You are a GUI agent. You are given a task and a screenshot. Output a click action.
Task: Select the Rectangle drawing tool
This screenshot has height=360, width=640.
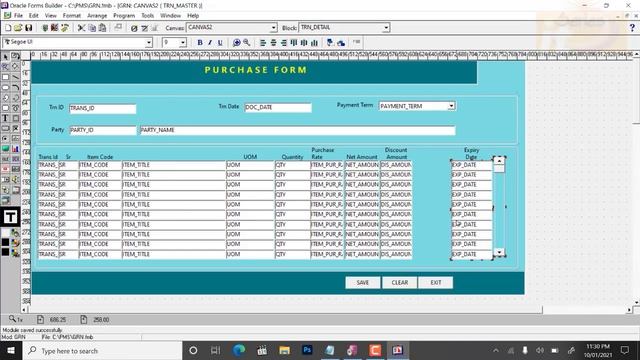click(5, 77)
